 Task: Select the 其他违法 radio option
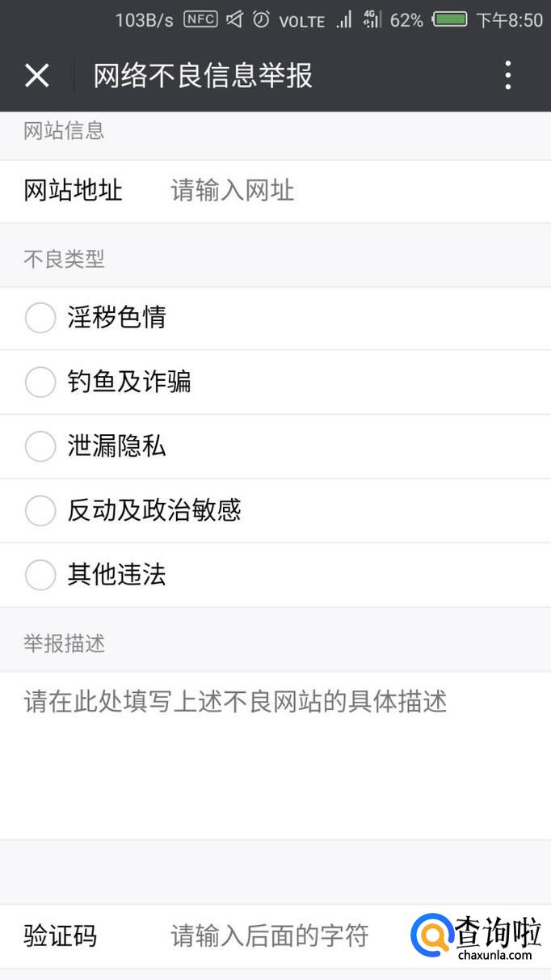pos(40,575)
